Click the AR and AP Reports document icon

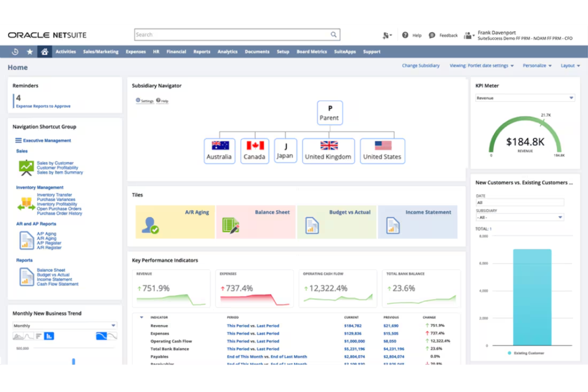click(x=26, y=240)
